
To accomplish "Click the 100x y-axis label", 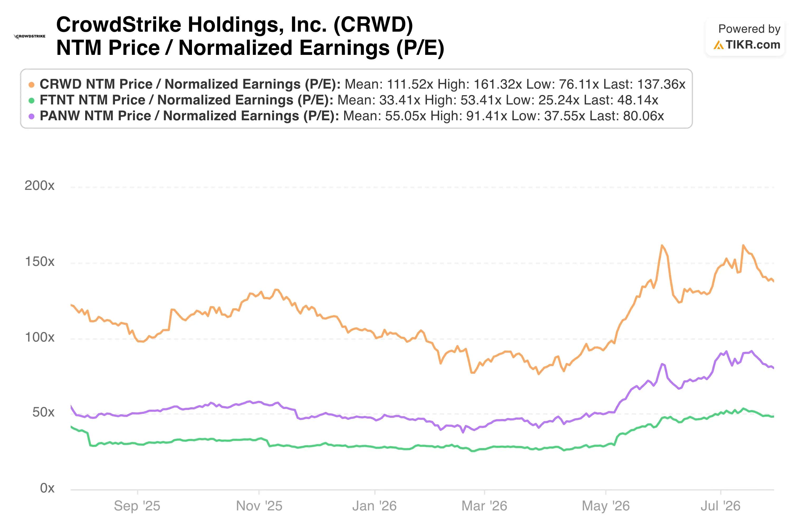I will [40, 337].
